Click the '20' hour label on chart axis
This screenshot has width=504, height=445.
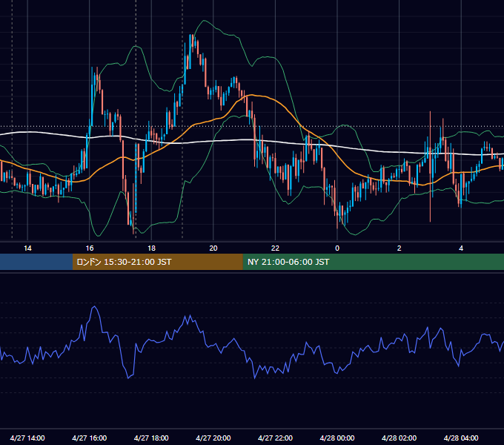click(x=213, y=248)
